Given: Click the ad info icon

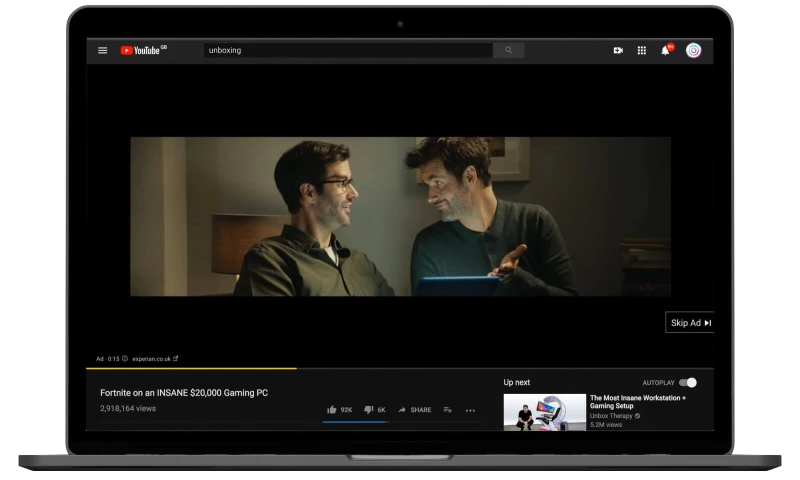Looking at the screenshot, I should 125,358.
